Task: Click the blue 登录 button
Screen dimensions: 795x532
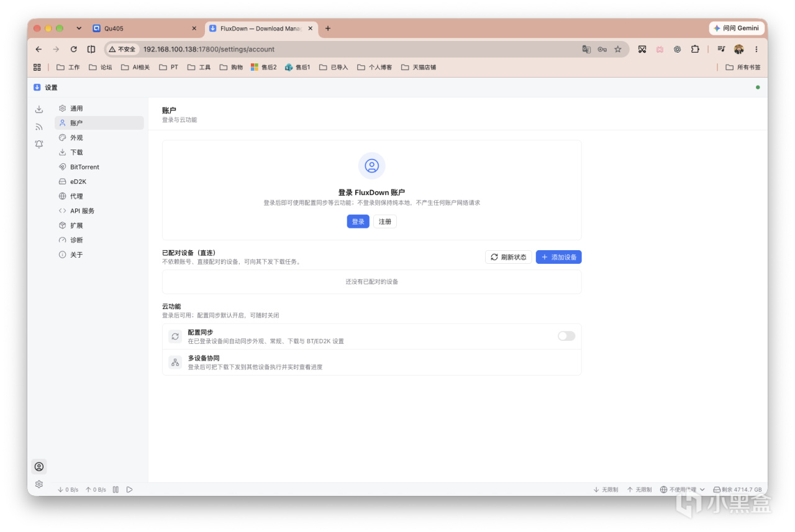Action: coord(358,222)
